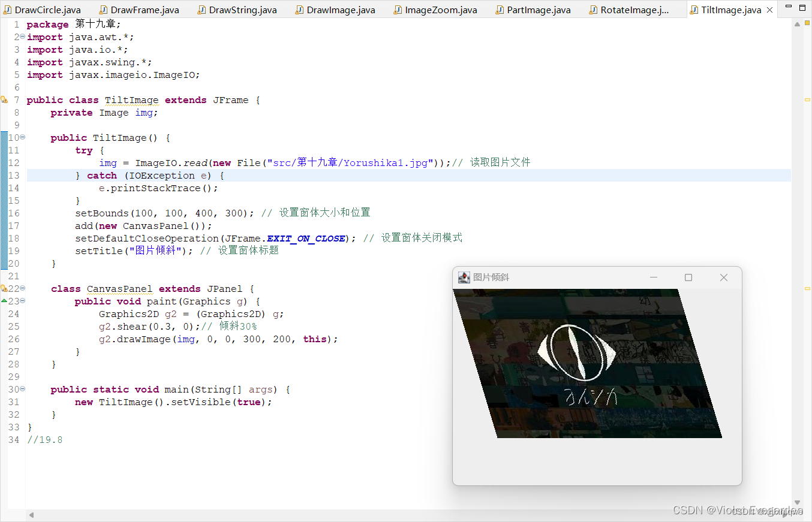Click the Java file icon on DrawCircle.java tab
812x522 pixels.
[x=7, y=10]
